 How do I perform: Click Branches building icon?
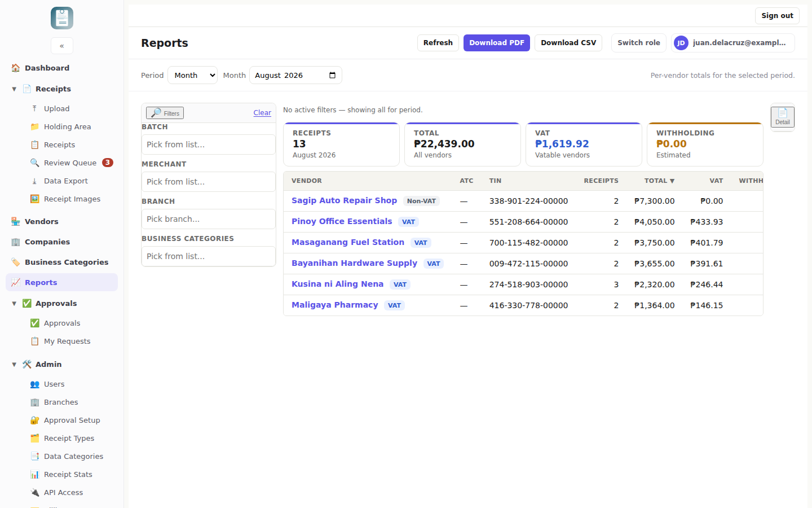coord(34,402)
